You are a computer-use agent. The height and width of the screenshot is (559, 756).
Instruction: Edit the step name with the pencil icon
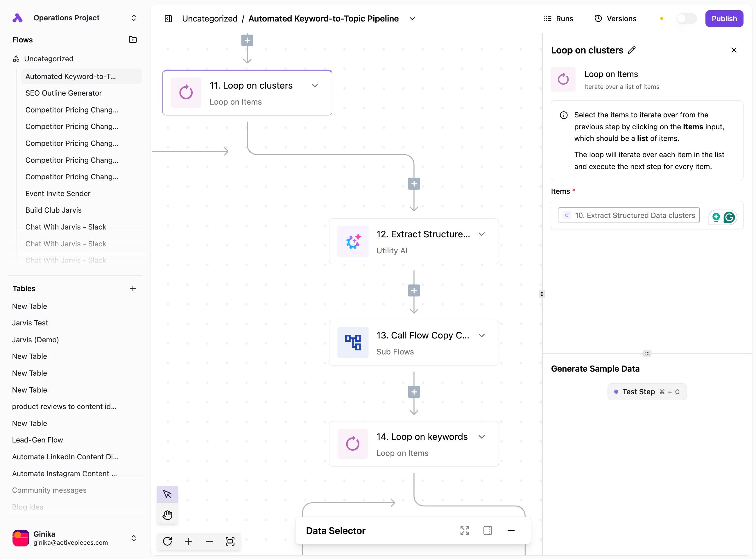(x=631, y=50)
